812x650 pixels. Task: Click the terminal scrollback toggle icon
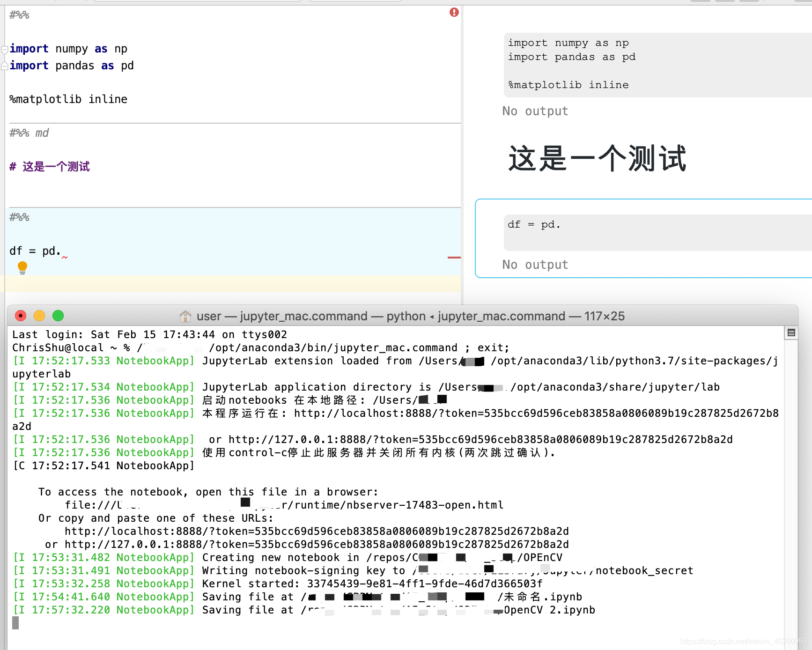(x=791, y=332)
